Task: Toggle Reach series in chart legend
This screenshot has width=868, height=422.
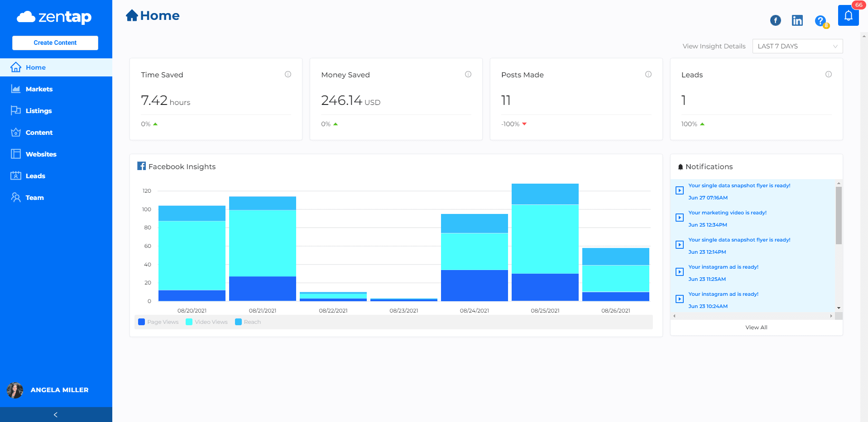Action: pyautogui.click(x=248, y=322)
